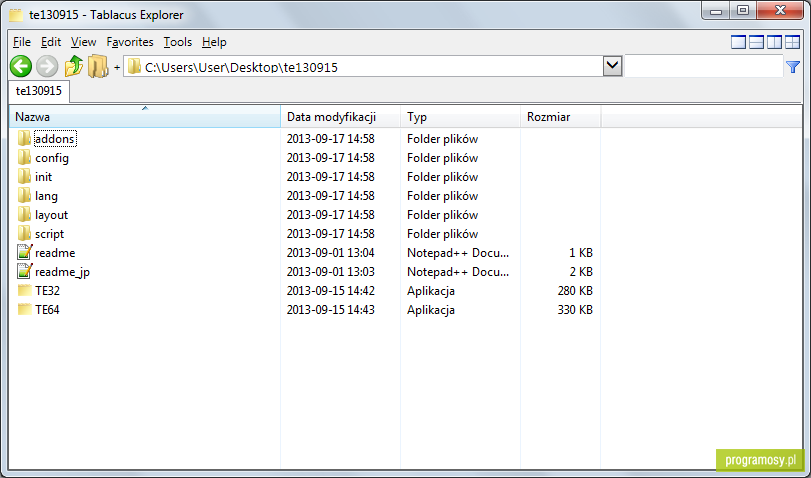Screen dimensions: 811x478
Task: Select the readme file name
Action: coord(55,253)
